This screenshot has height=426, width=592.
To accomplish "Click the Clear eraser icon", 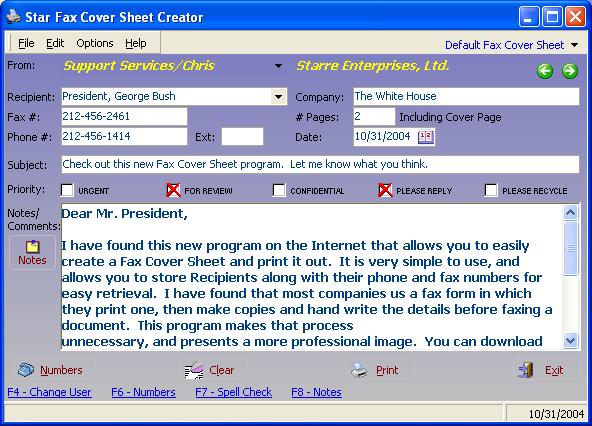I will coord(194,370).
